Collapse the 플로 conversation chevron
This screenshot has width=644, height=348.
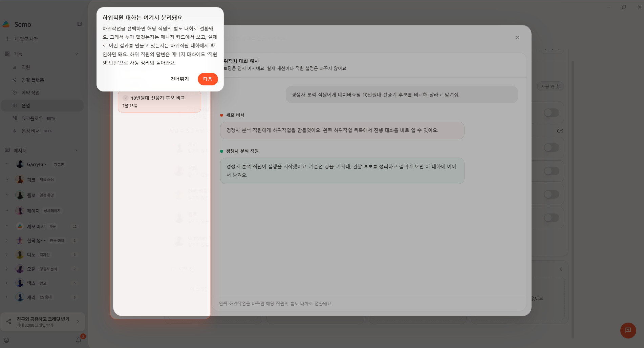(x=7, y=195)
